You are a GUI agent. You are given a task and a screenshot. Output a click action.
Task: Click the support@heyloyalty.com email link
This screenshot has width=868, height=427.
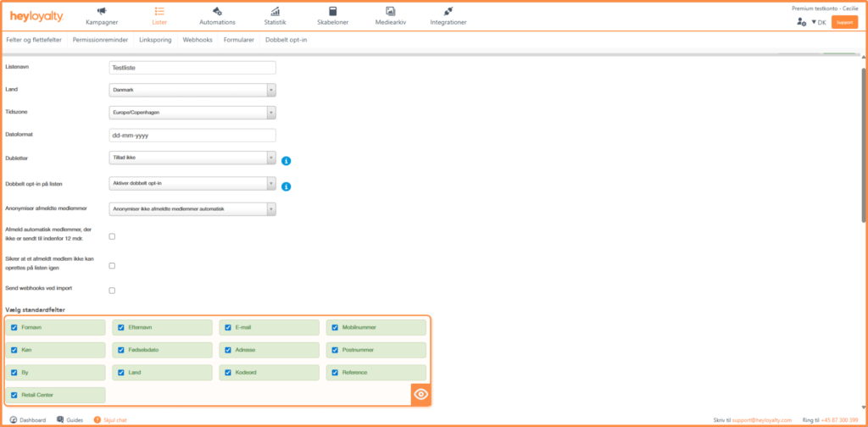tap(764, 420)
